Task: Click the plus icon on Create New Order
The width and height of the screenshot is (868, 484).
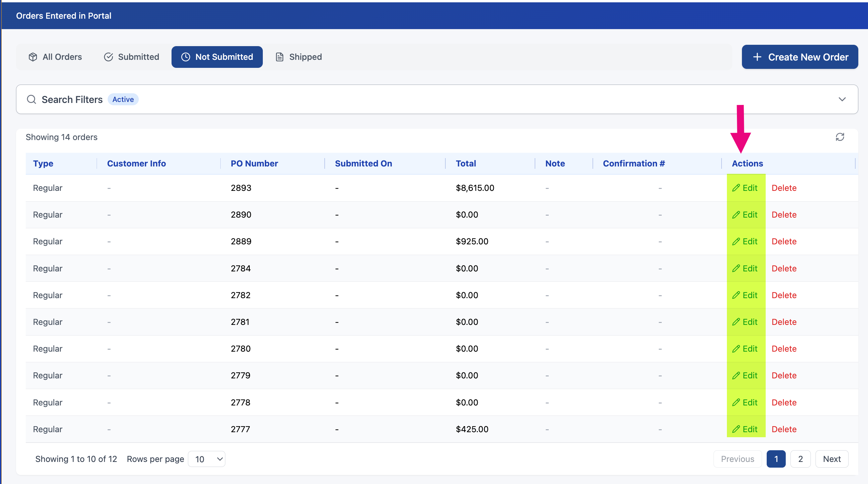Action: (x=757, y=57)
